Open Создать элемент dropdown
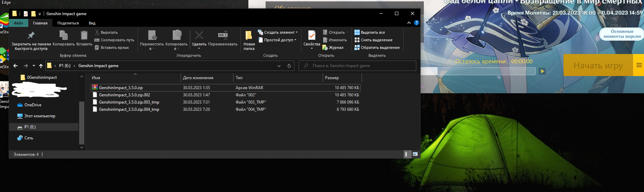This screenshot has width=644, height=192. (278, 32)
